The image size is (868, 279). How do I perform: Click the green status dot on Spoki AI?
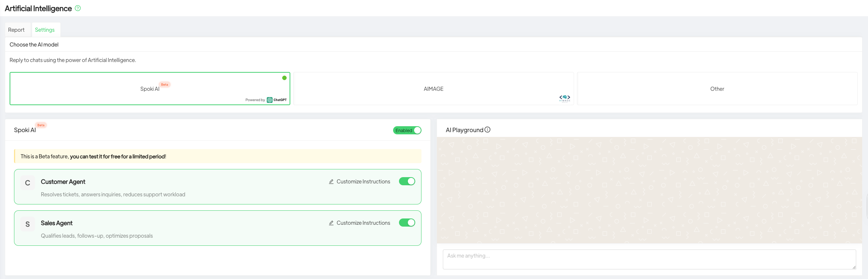click(284, 78)
